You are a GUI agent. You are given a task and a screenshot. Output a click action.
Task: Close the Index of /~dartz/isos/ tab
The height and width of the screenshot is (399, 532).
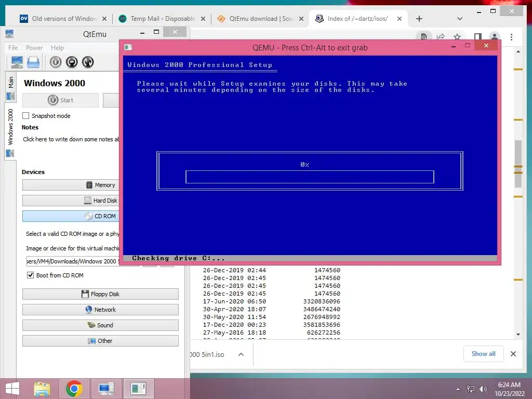tap(400, 19)
